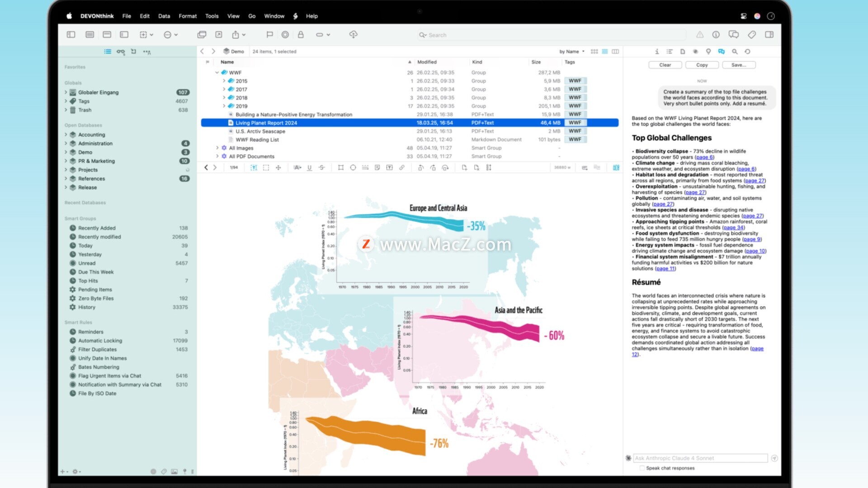Click the strikethrough annotation tool

coord(322,168)
